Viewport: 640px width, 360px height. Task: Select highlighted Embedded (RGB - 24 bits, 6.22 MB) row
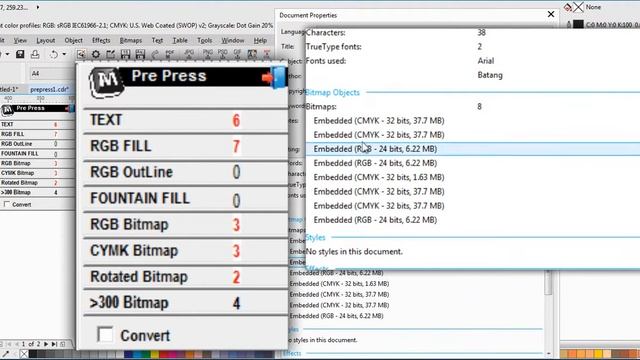click(x=473, y=149)
